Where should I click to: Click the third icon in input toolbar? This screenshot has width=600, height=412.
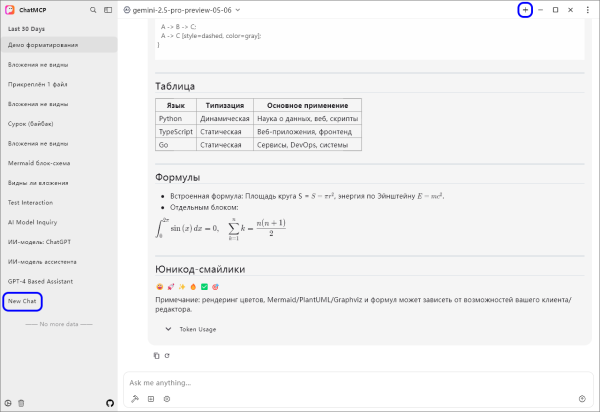point(167,398)
